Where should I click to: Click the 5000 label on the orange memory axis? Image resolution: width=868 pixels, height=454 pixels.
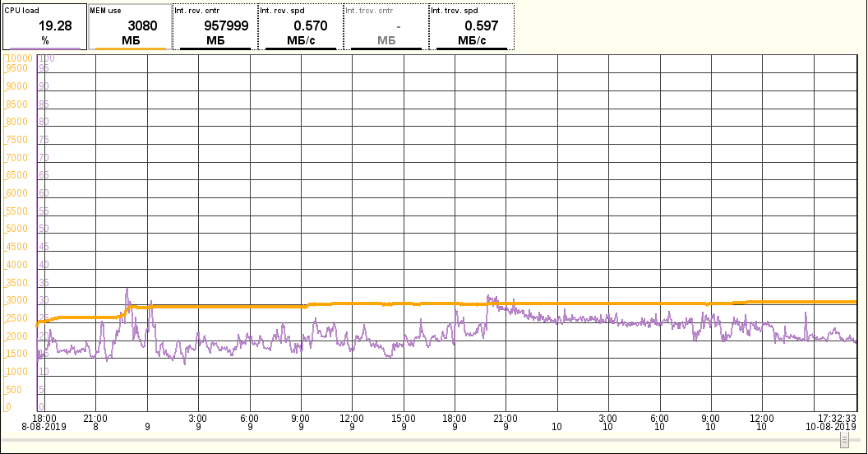click(x=16, y=229)
